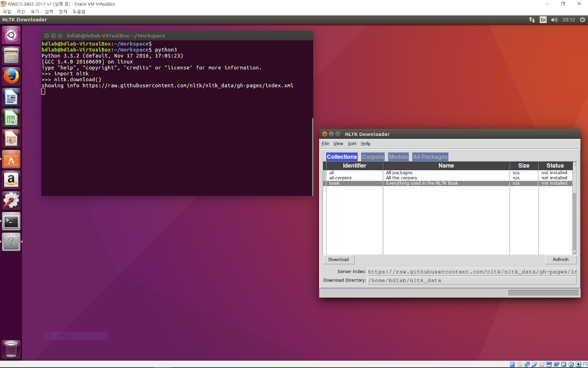Open VirtualBox 파일 menu
The height and width of the screenshot is (368, 588).
[7, 11]
